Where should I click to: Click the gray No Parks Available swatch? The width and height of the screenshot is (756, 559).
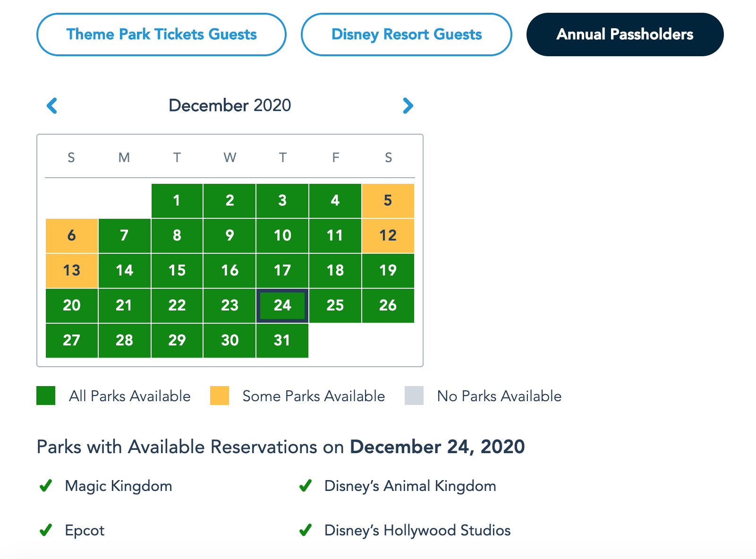pyautogui.click(x=414, y=396)
